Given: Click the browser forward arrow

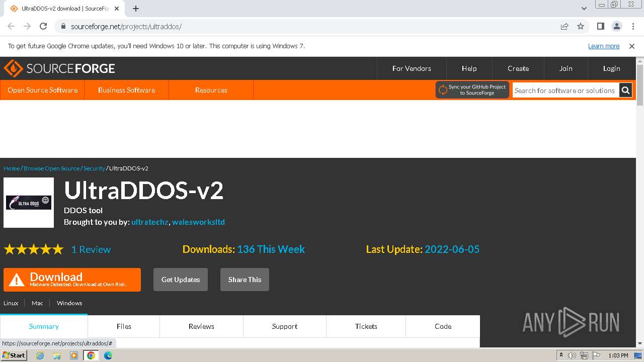Looking at the screenshot, I should [x=27, y=26].
